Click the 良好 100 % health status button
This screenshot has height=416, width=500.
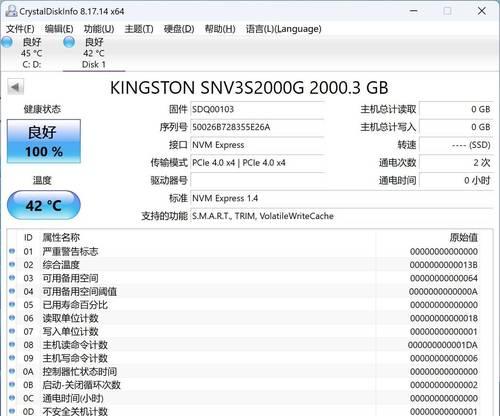pos(44,141)
